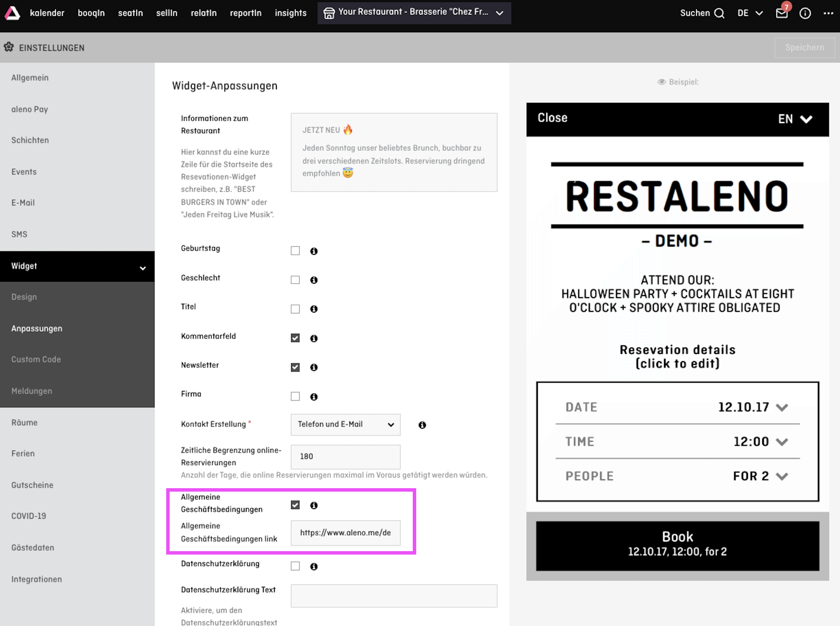
Task: Click the aleno logo icon
Action: pyautogui.click(x=12, y=13)
